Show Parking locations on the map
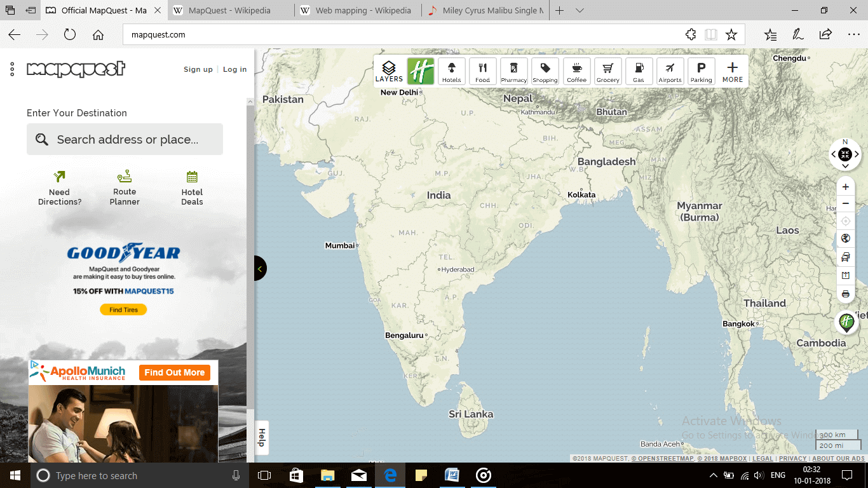 (x=701, y=71)
